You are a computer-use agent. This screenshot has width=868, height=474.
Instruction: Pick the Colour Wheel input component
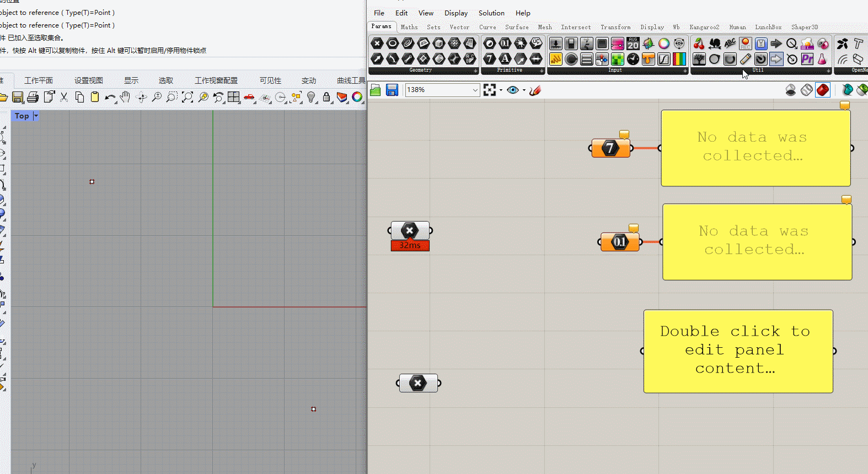pos(664,44)
